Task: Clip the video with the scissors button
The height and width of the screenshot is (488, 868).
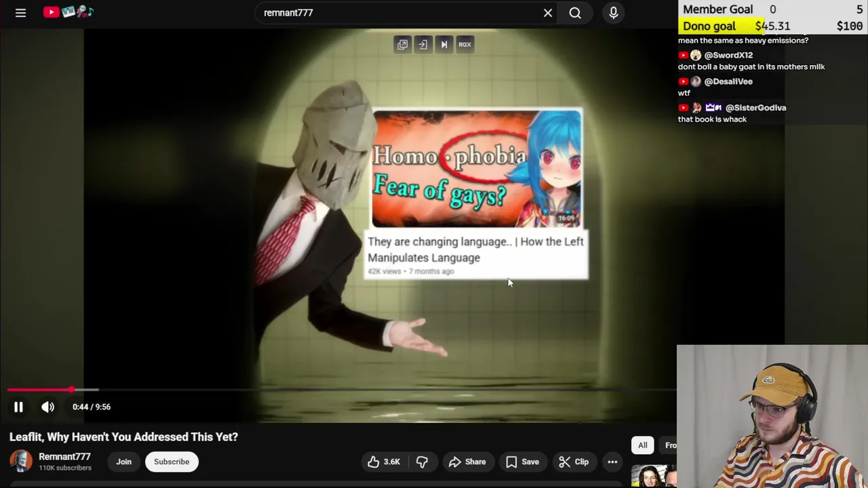Action: [x=574, y=462]
